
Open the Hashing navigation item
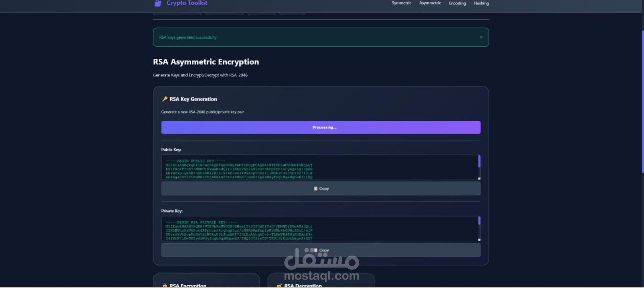click(481, 3)
